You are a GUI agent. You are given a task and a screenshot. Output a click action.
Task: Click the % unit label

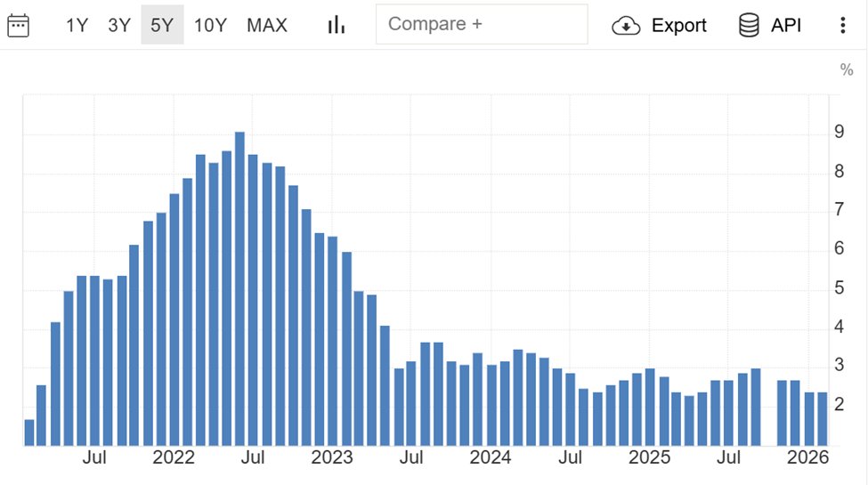pos(847,69)
